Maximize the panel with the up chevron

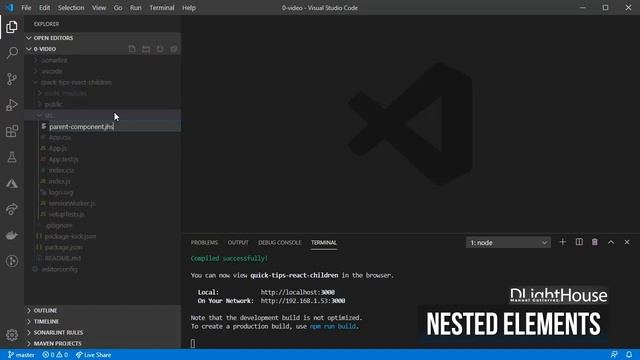click(x=611, y=242)
